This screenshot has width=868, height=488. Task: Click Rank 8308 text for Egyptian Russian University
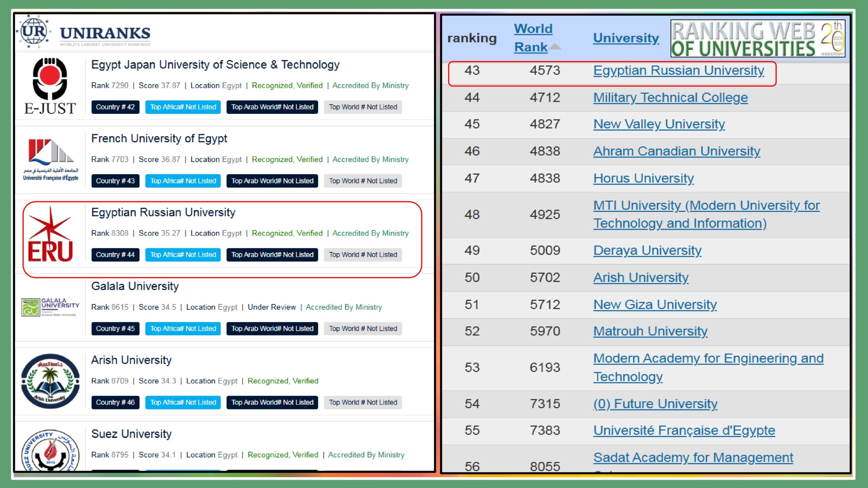pos(110,233)
